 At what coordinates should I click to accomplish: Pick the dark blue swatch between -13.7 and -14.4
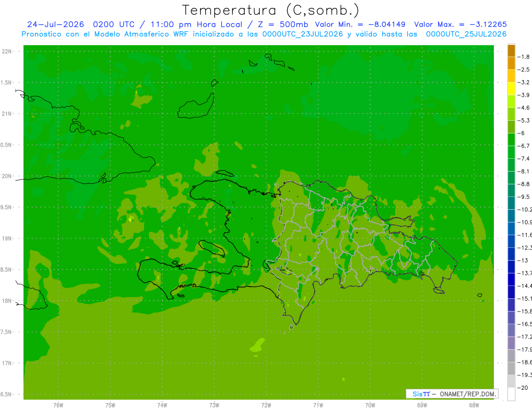(x=511, y=279)
